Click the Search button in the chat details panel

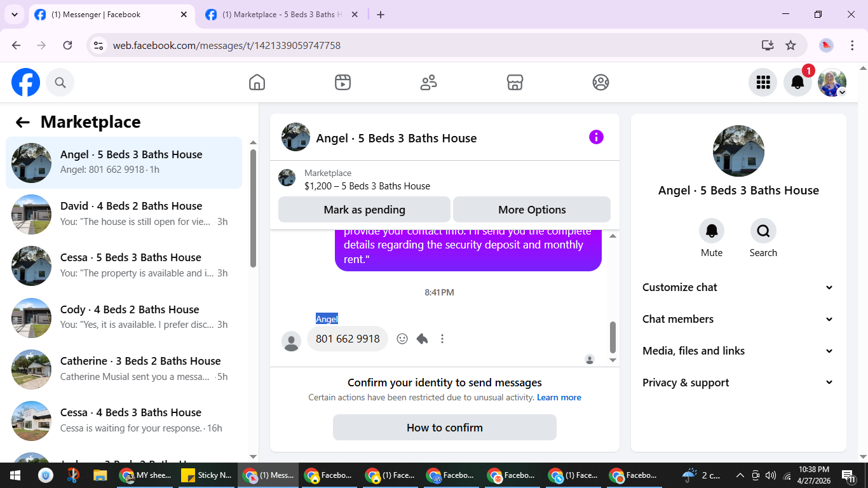click(x=763, y=231)
